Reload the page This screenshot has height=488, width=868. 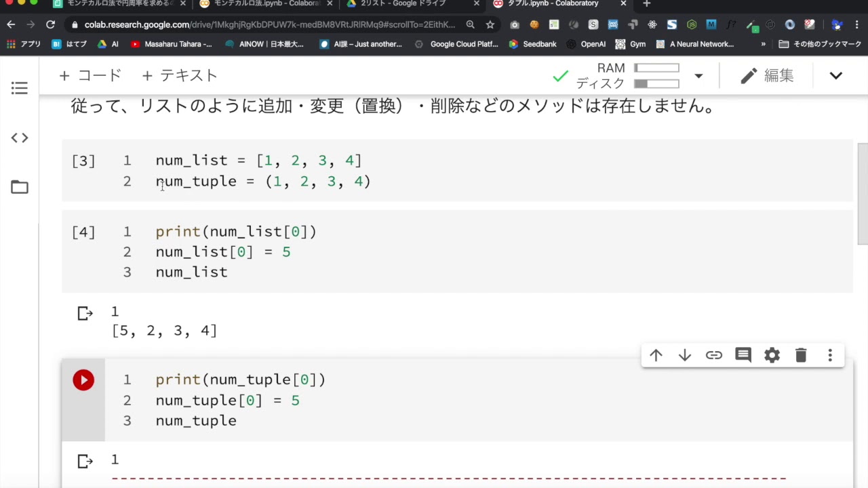50,24
